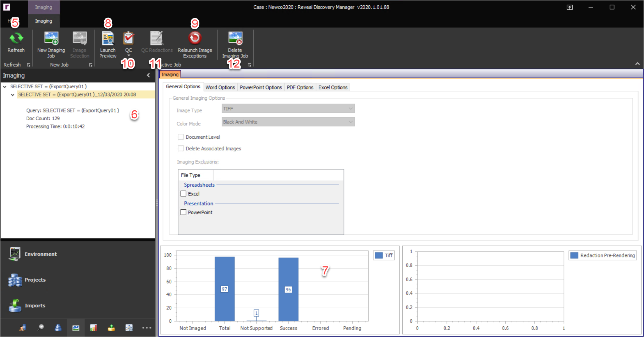Collapse the top SELECTIVE SET tree node
The width and height of the screenshot is (644, 337).
coord(5,87)
